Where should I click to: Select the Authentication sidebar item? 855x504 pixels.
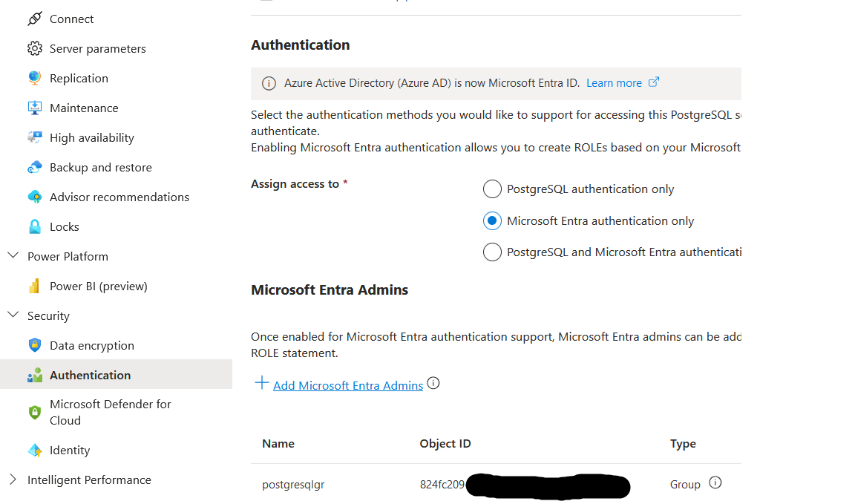[x=116, y=374]
